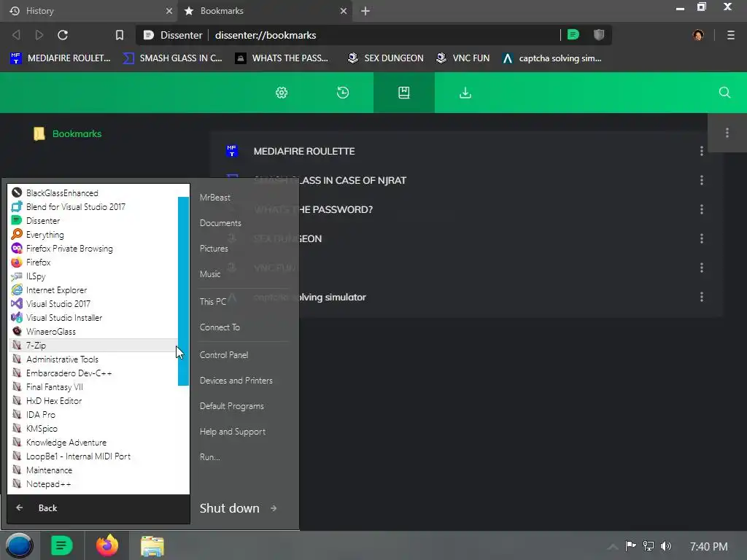Close the Bookmarks tab
Screen dimensions: 747x560
point(344,11)
